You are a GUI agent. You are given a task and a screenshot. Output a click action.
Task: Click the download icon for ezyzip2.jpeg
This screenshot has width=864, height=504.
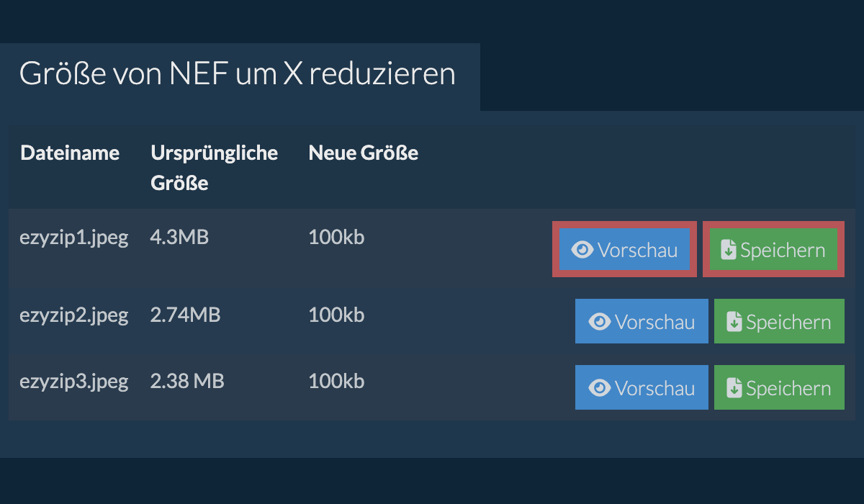coord(734,322)
